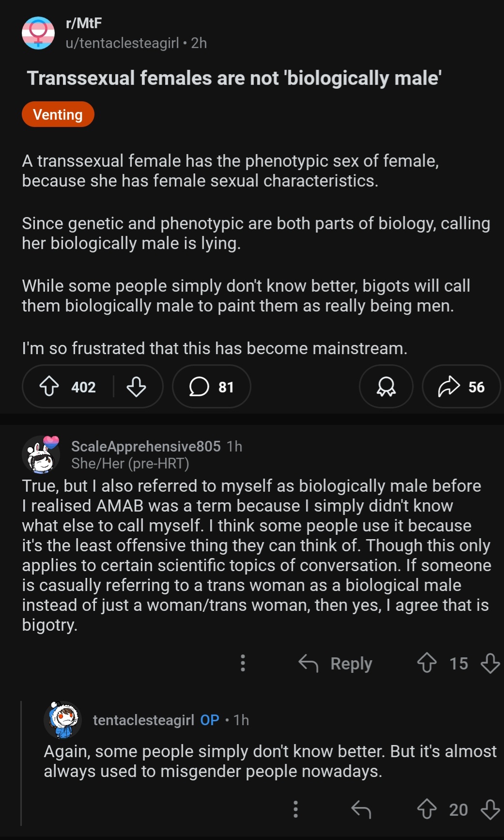Screen dimensions: 504x840
Task: Upvote tentaclesteagirl's reply comment
Action: pyautogui.click(x=427, y=809)
